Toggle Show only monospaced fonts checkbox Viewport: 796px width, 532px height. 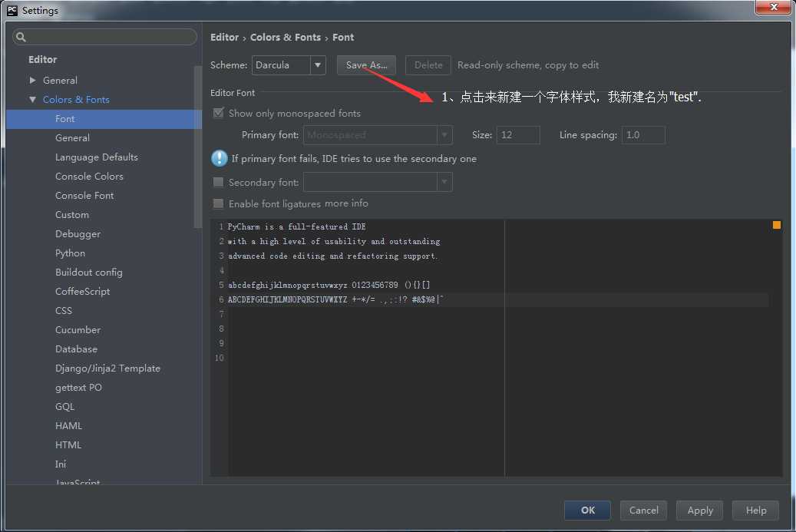(218, 113)
